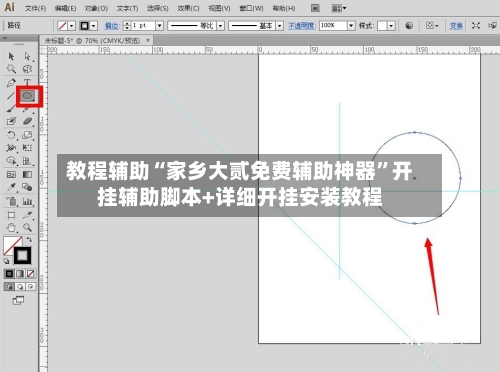Pick the Gradient tool
500x372 pixels.
pyautogui.click(x=27, y=174)
